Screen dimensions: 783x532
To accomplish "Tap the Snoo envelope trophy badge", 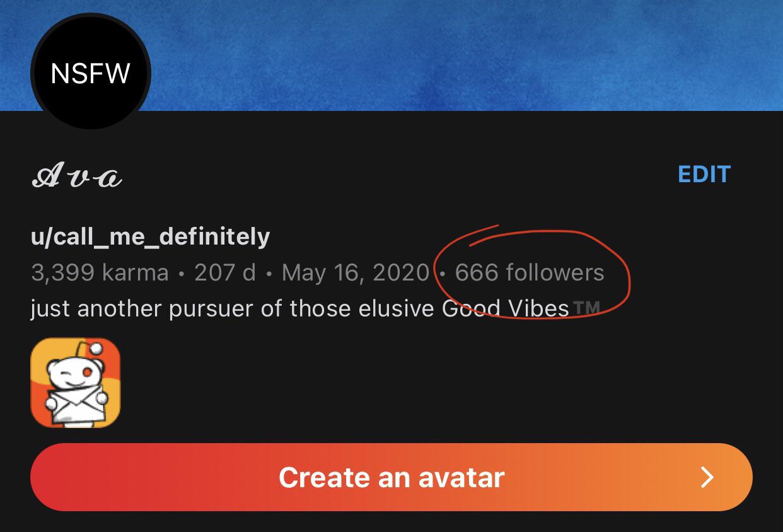I will coord(75,383).
